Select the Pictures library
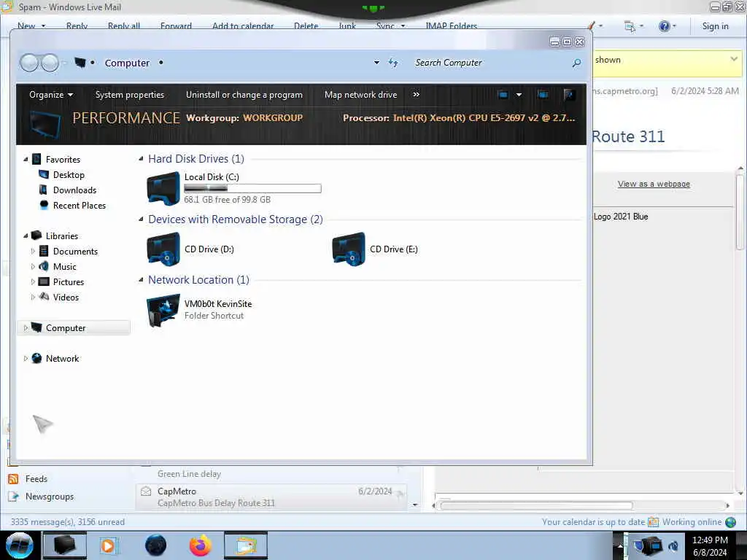This screenshot has width=747, height=560. tap(68, 282)
